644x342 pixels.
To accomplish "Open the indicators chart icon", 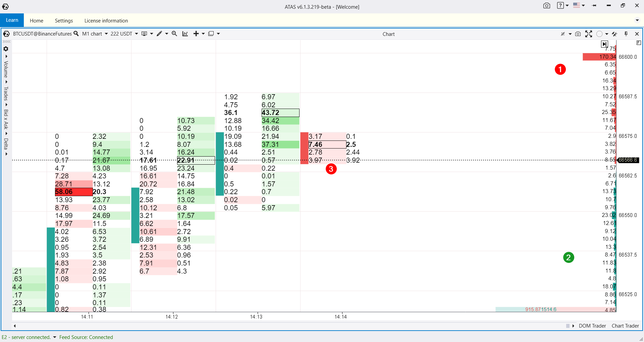I will click(x=185, y=34).
